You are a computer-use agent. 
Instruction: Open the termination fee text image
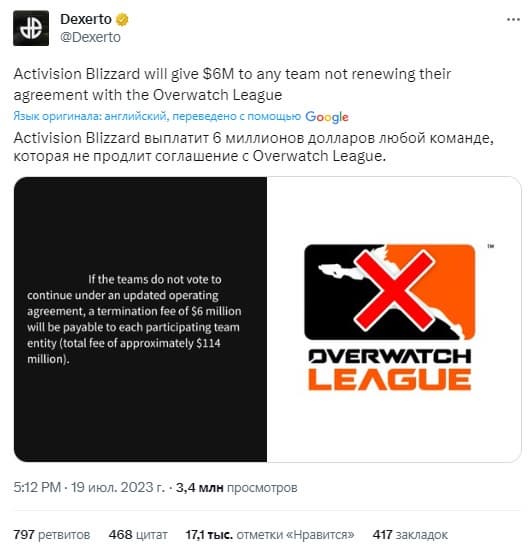tap(140, 319)
